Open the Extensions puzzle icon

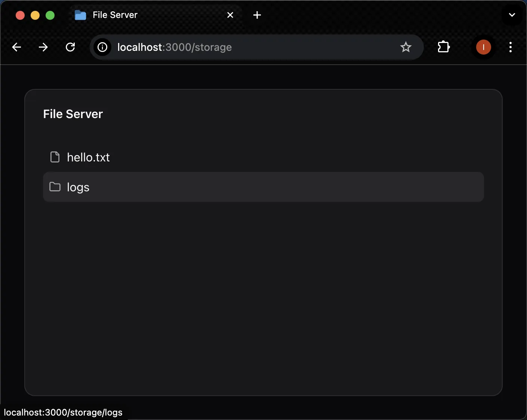click(x=444, y=47)
